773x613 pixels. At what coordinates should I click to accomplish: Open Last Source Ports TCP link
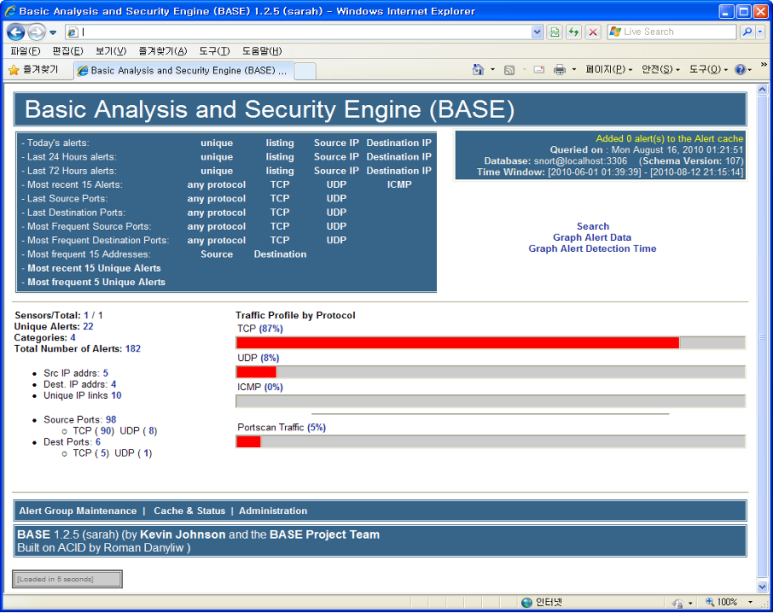280,198
